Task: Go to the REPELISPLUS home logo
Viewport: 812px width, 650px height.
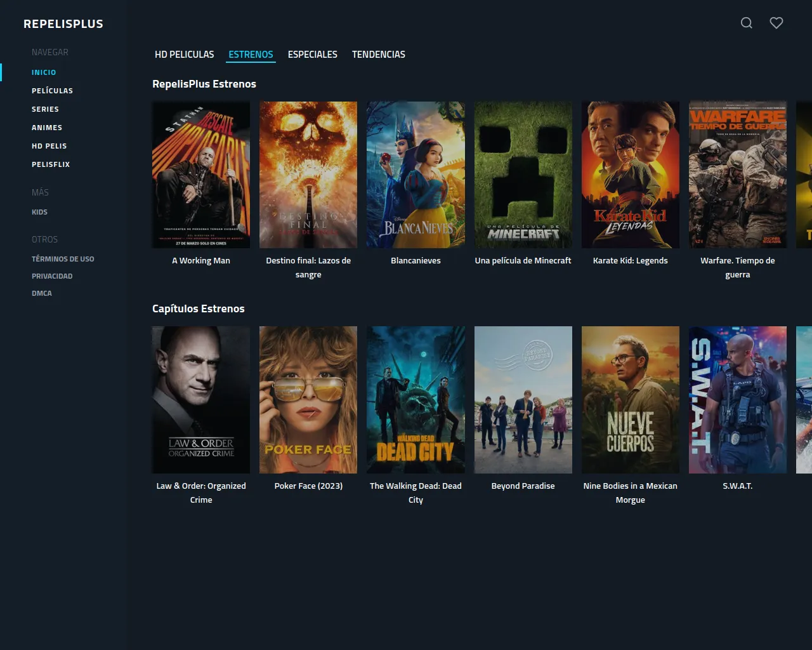Action: point(63,24)
